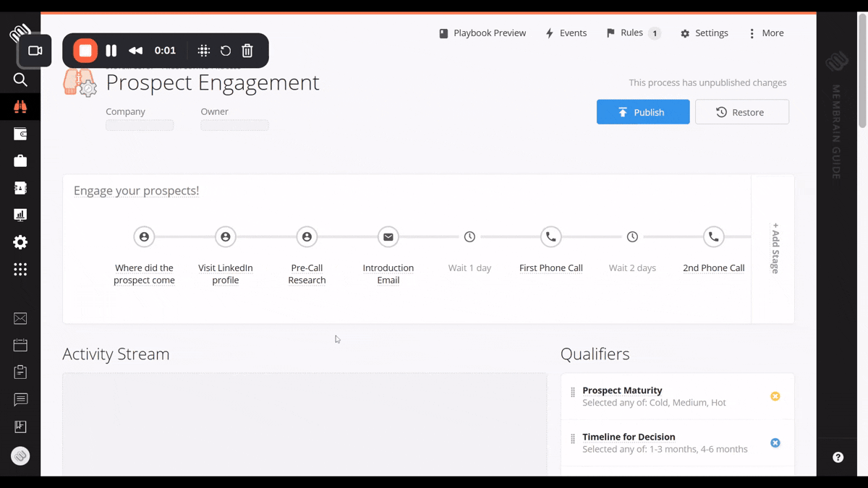Open the email envelope icon in sidebar
This screenshot has height=488, width=868.
click(20, 319)
